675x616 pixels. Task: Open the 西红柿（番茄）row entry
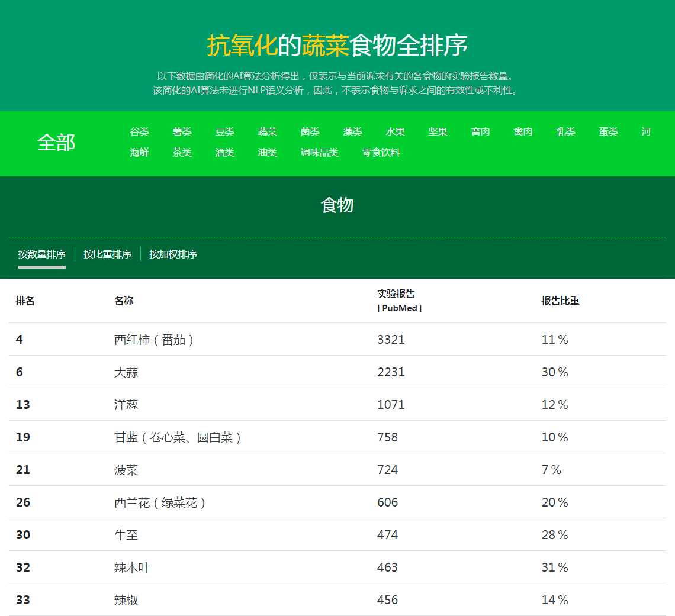click(154, 340)
